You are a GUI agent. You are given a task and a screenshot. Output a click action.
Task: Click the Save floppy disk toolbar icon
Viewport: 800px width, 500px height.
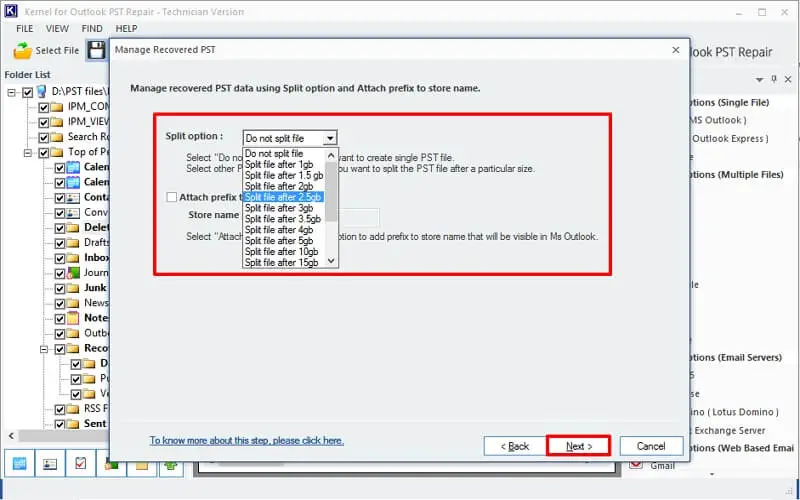(x=96, y=51)
